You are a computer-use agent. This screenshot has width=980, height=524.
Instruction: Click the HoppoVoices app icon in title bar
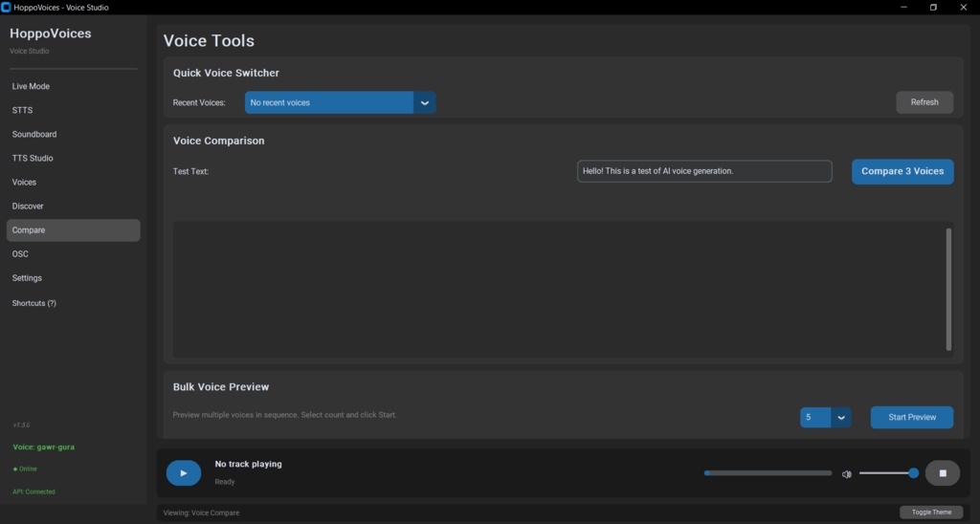coord(7,7)
